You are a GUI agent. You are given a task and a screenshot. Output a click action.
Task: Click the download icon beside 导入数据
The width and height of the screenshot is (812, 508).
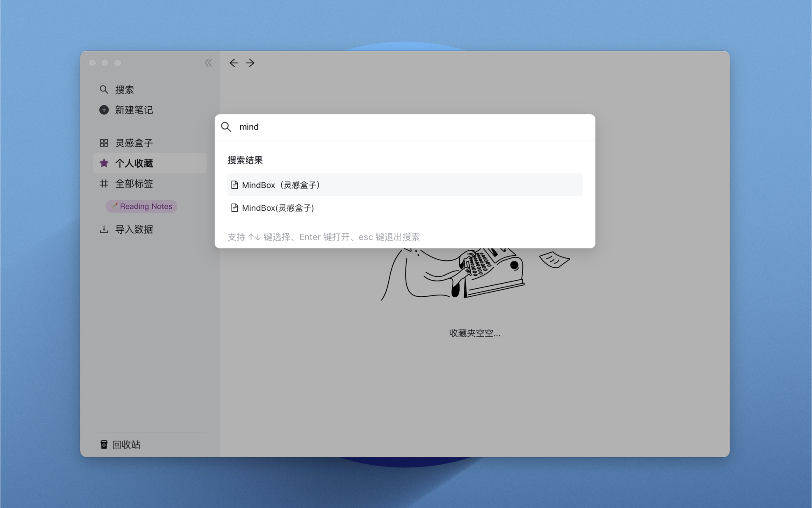tap(104, 229)
